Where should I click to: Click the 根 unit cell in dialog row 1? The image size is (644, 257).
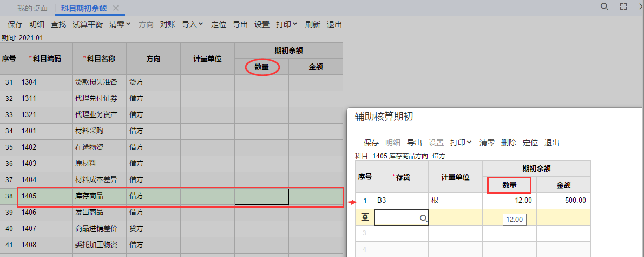coord(456,201)
